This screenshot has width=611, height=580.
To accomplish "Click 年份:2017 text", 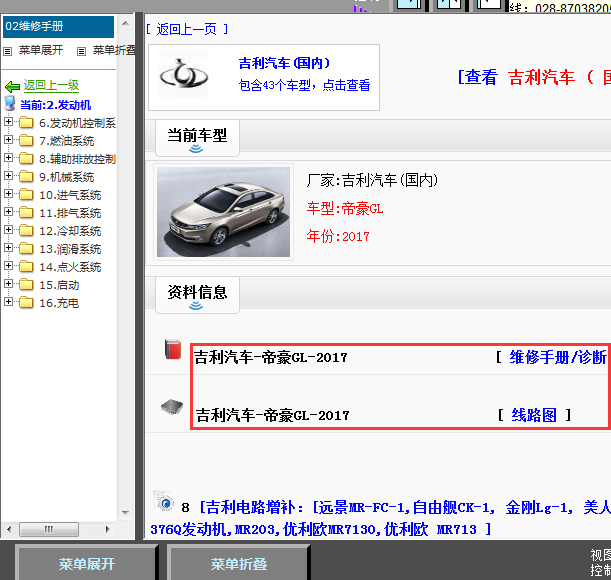I will [x=338, y=236].
